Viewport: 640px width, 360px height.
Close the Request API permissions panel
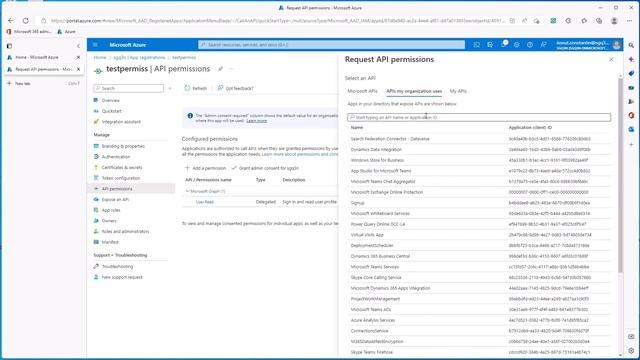pos(611,60)
